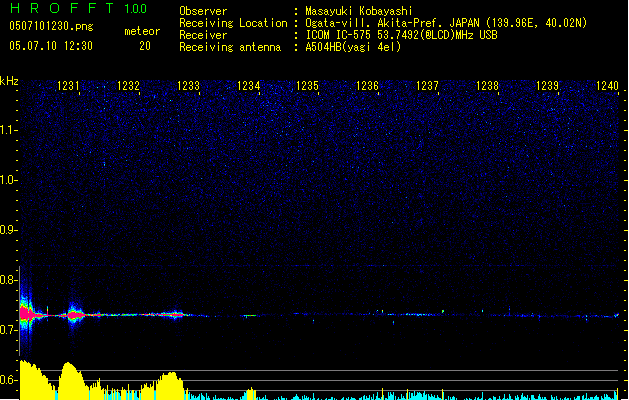Click the echo burst near 1233
The height and width of the screenshot is (400, 629).
tap(175, 315)
